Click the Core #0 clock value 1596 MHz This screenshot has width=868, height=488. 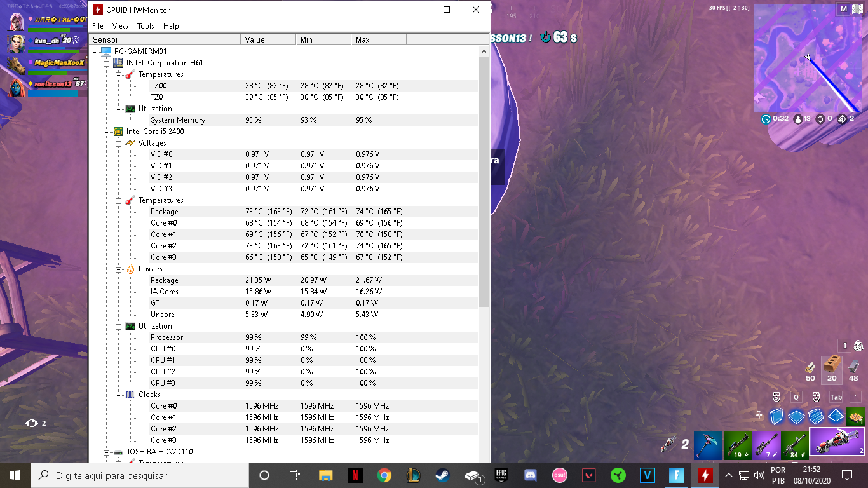[262, 406]
